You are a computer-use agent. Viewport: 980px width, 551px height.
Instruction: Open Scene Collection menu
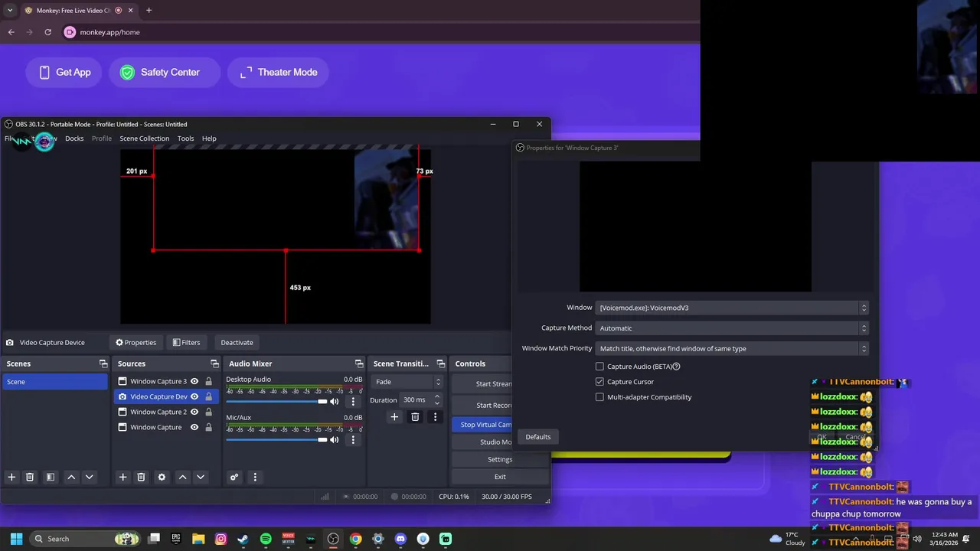(144, 139)
